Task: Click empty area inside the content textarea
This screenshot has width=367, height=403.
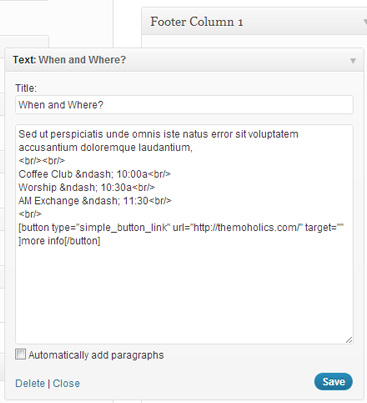Action: click(x=184, y=293)
